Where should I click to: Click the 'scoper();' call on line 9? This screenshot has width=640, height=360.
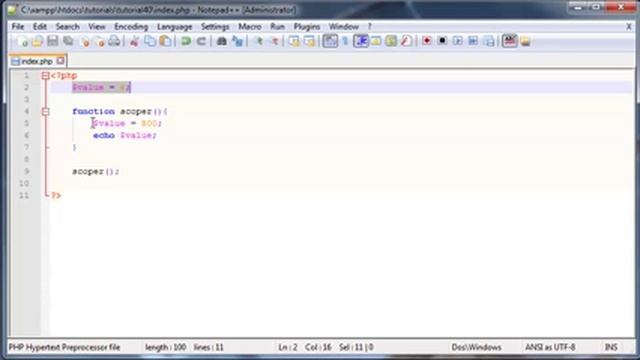coord(96,171)
